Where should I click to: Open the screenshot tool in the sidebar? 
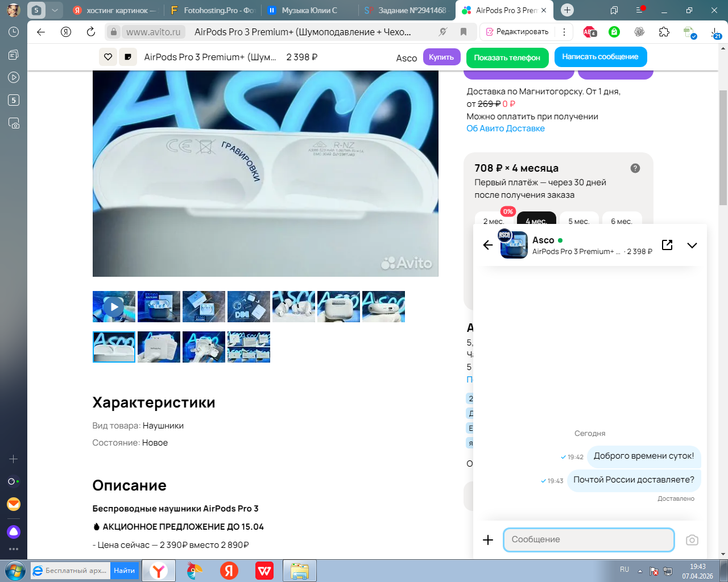click(x=14, y=123)
